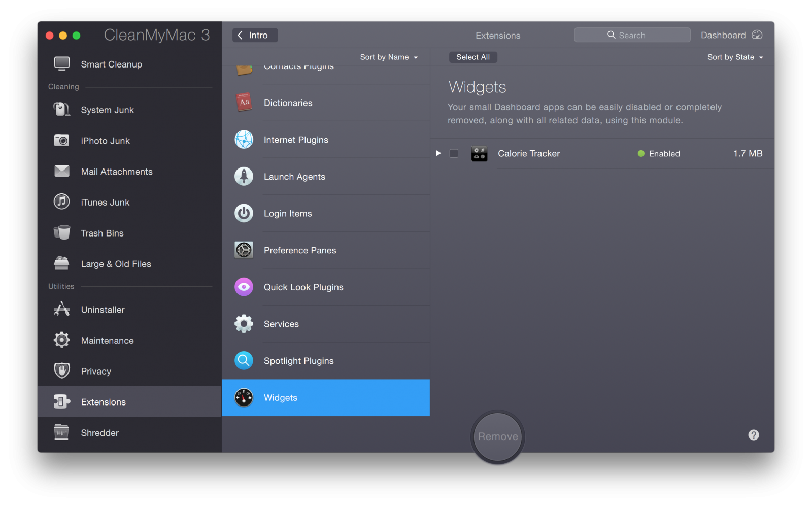This screenshot has width=812, height=506.
Task: Open the Sort by Name dropdown
Action: coord(389,57)
